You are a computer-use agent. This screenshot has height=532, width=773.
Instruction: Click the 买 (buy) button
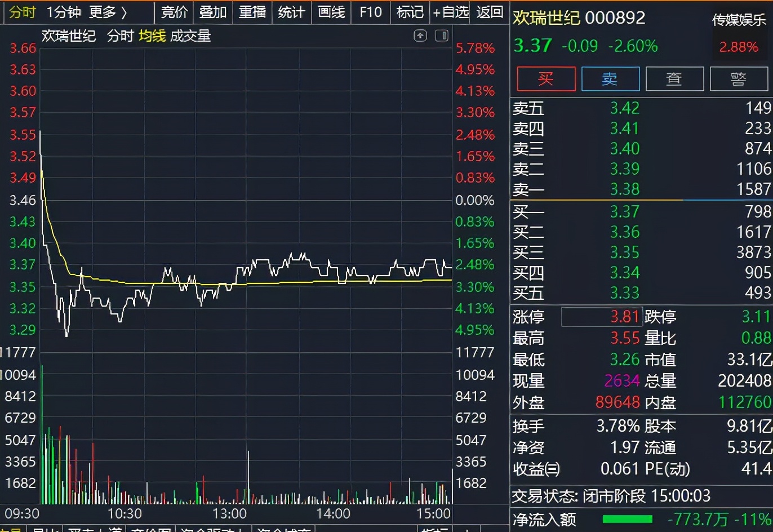(x=546, y=79)
